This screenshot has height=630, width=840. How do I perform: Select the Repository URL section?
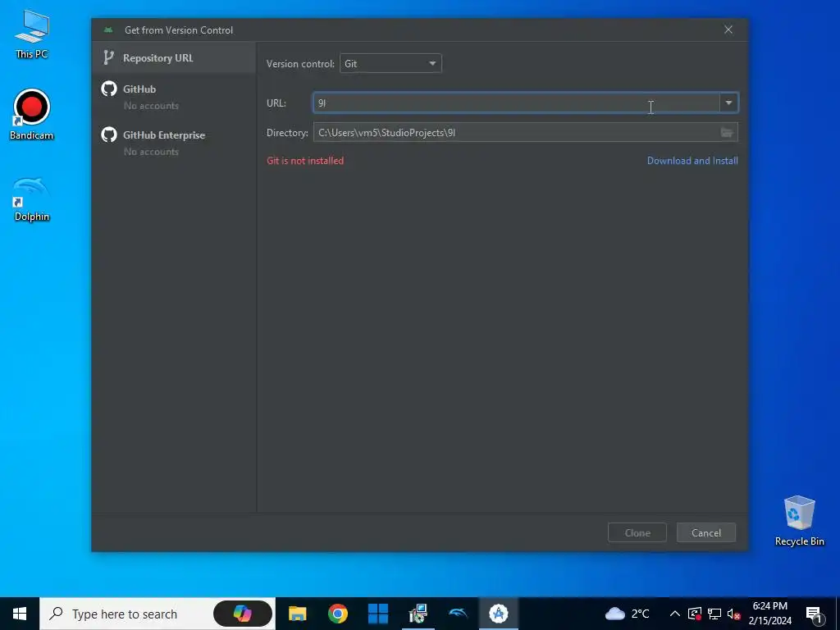point(174,58)
